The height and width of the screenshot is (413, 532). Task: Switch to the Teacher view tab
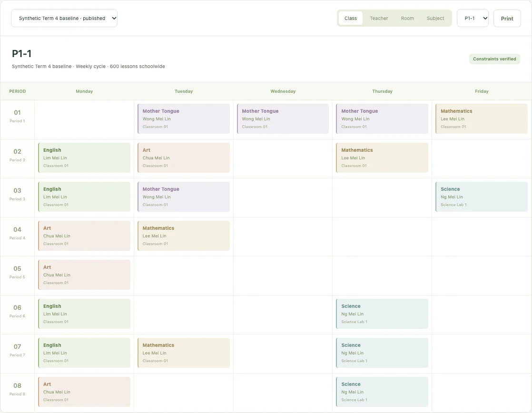coord(379,19)
